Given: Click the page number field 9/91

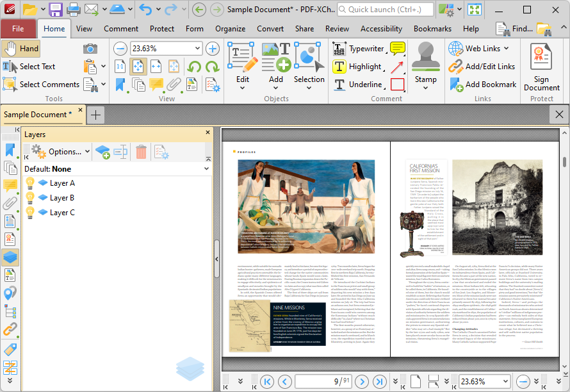Looking at the screenshot, I should tap(323, 382).
